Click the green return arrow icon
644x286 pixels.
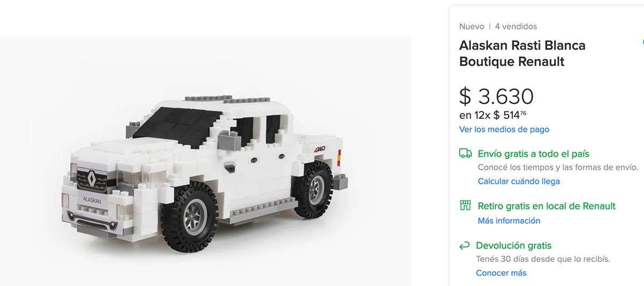[x=465, y=246]
